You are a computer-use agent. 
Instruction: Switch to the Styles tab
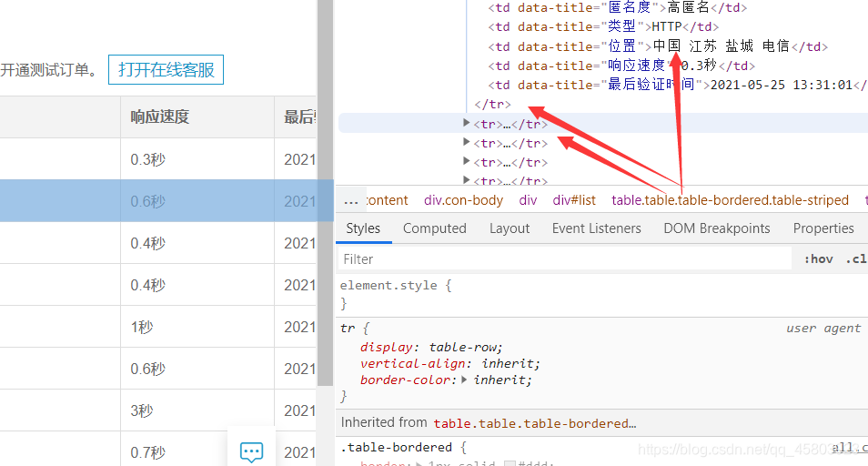click(363, 228)
